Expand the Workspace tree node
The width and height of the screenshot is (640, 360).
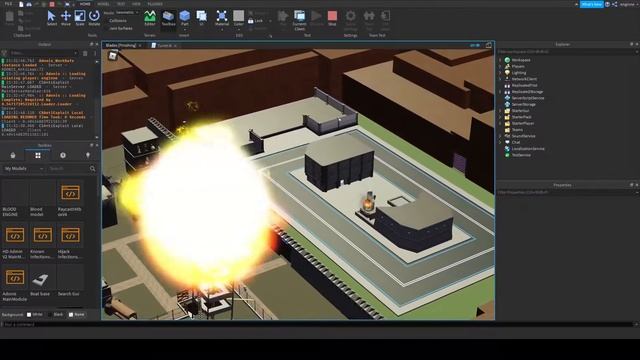click(500, 60)
